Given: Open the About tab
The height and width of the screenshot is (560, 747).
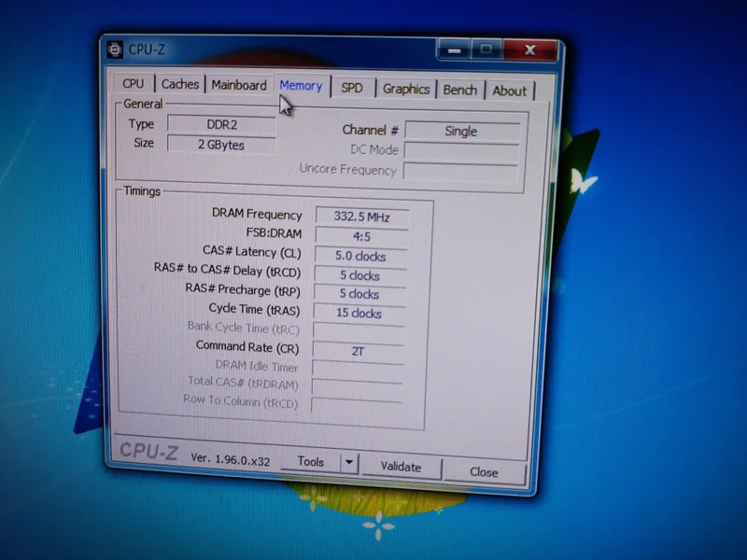Looking at the screenshot, I should [x=509, y=91].
